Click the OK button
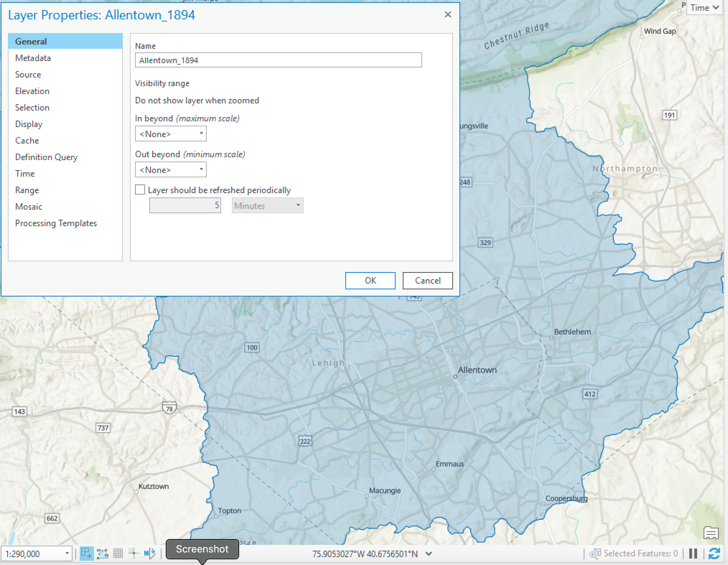This screenshot has width=728, height=565. 370,280
